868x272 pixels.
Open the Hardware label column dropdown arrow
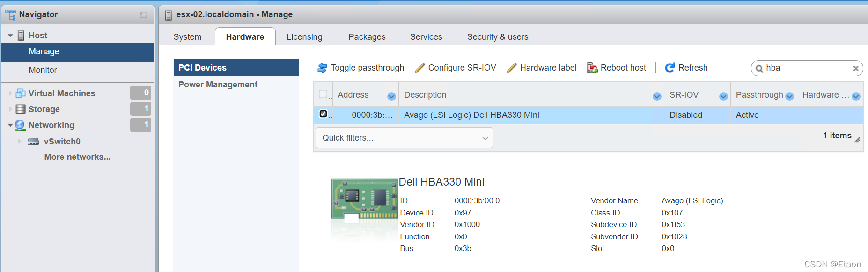[x=856, y=96]
